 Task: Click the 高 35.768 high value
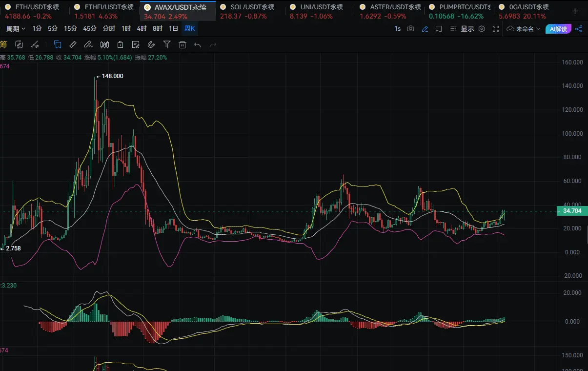pos(13,57)
